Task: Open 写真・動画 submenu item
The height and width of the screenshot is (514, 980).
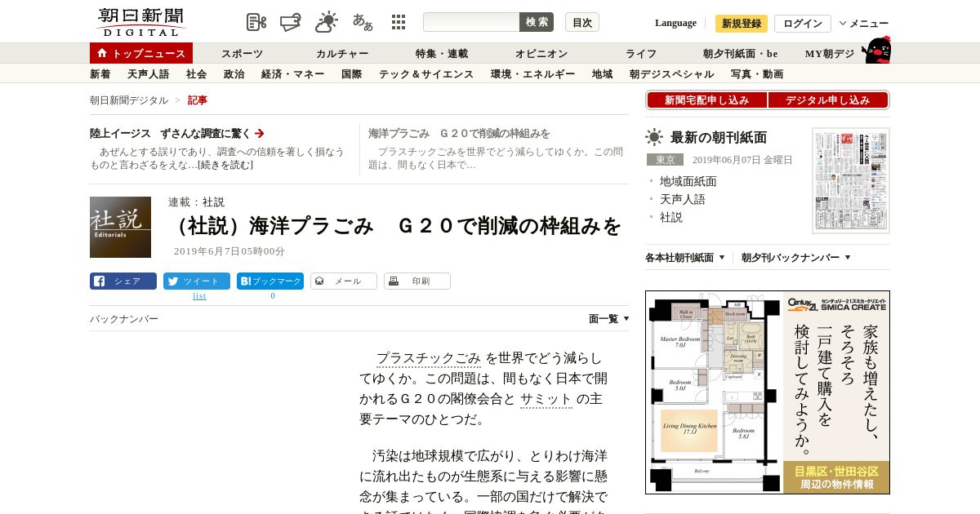Action: coord(757,74)
